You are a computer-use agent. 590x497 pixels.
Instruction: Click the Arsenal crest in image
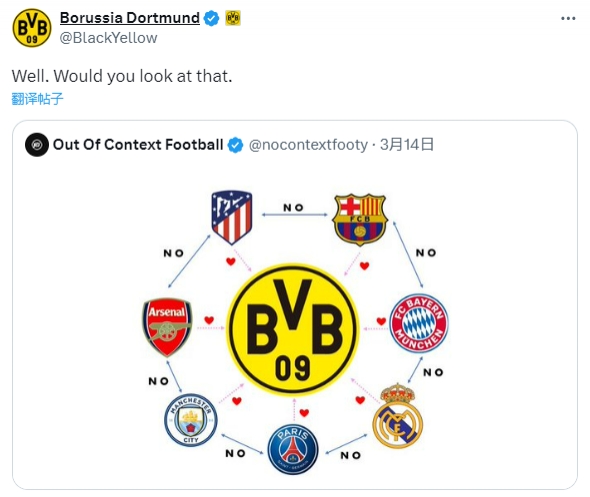167,327
